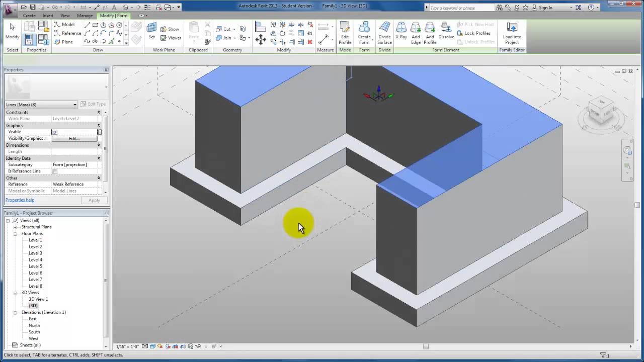Click the Apply button in Properties
Screen dimensions: 644x362
94,200
